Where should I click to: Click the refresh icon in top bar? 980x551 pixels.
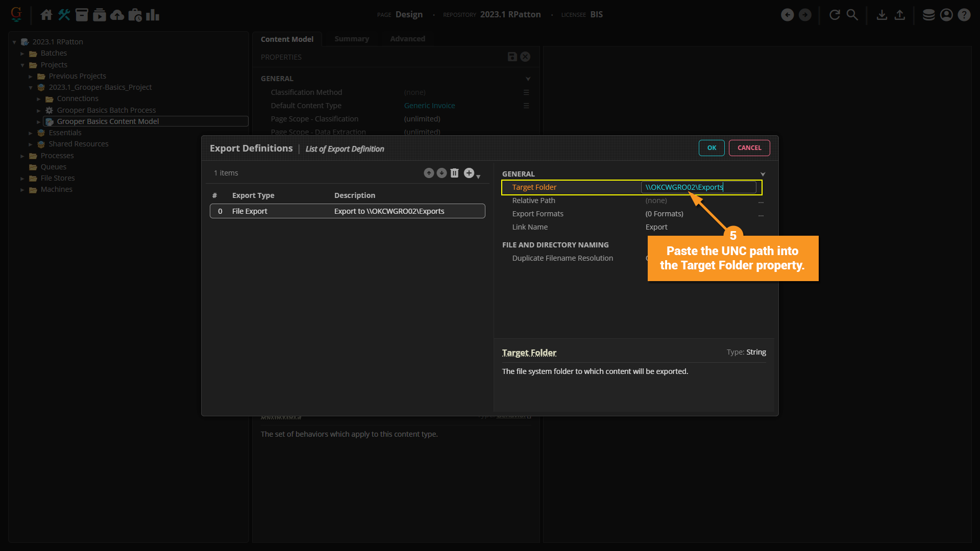835,15
